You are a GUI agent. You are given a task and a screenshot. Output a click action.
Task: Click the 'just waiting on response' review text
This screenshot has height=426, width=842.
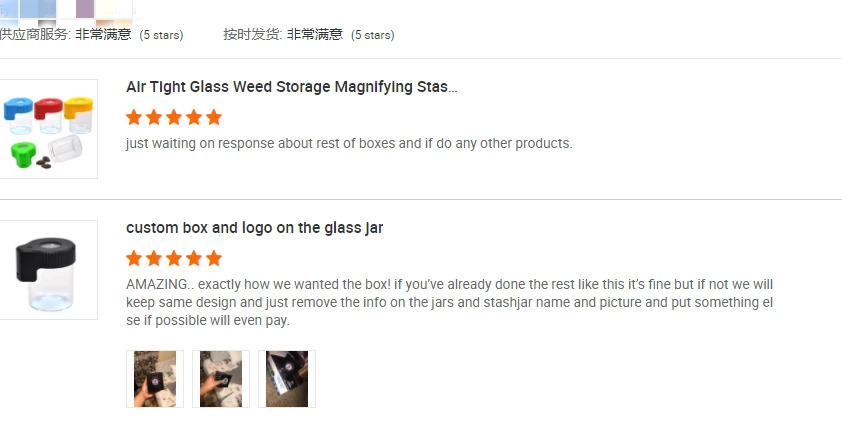(x=349, y=143)
